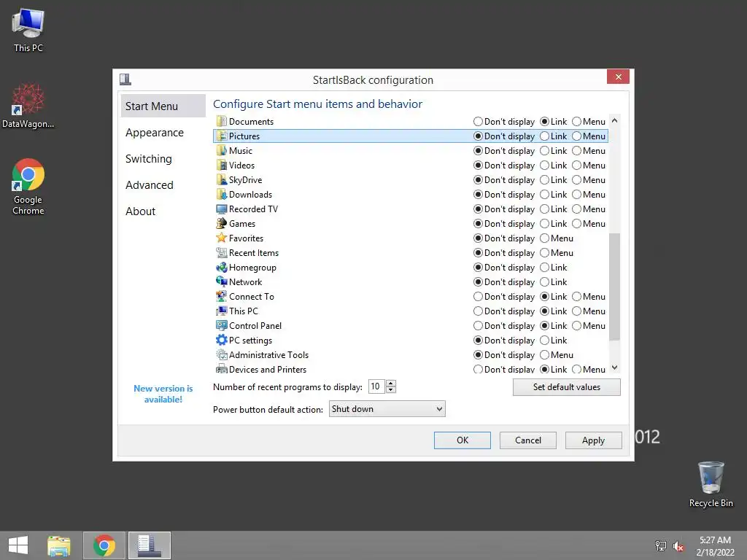Click the PC settings gear icon

(222, 340)
